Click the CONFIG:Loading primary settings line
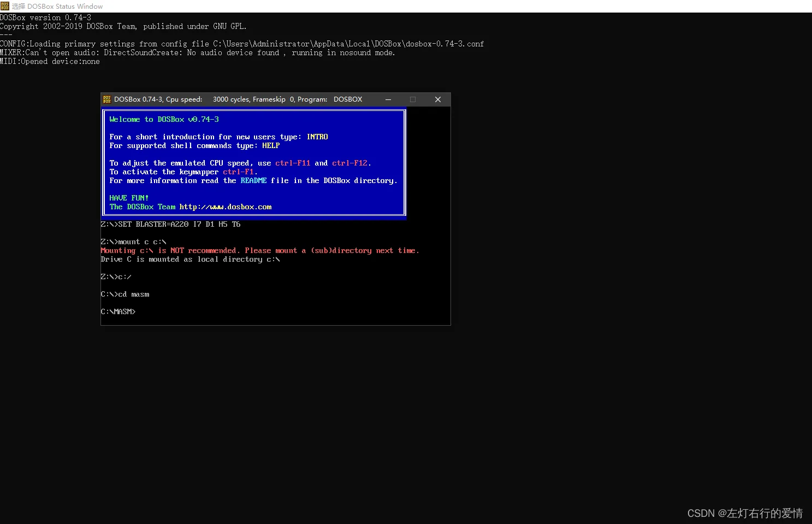The image size is (812, 524). pyautogui.click(x=242, y=44)
